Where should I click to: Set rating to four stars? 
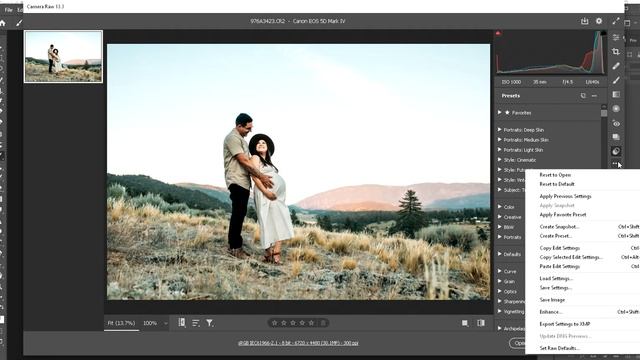302,323
